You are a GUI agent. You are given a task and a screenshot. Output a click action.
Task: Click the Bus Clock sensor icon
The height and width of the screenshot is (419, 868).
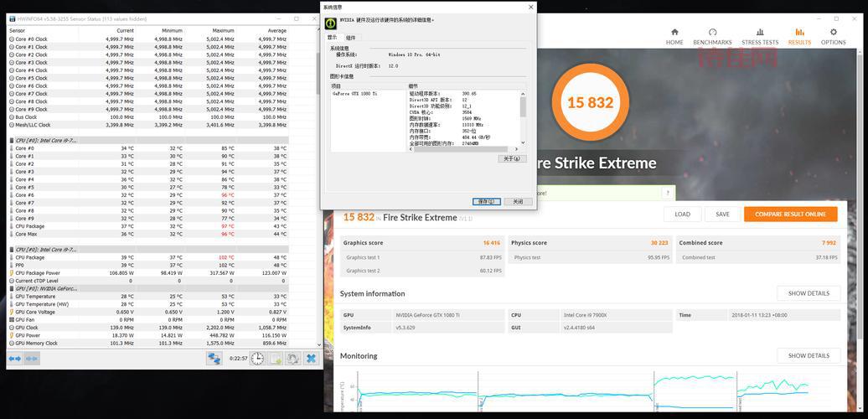[x=12, y=116]
